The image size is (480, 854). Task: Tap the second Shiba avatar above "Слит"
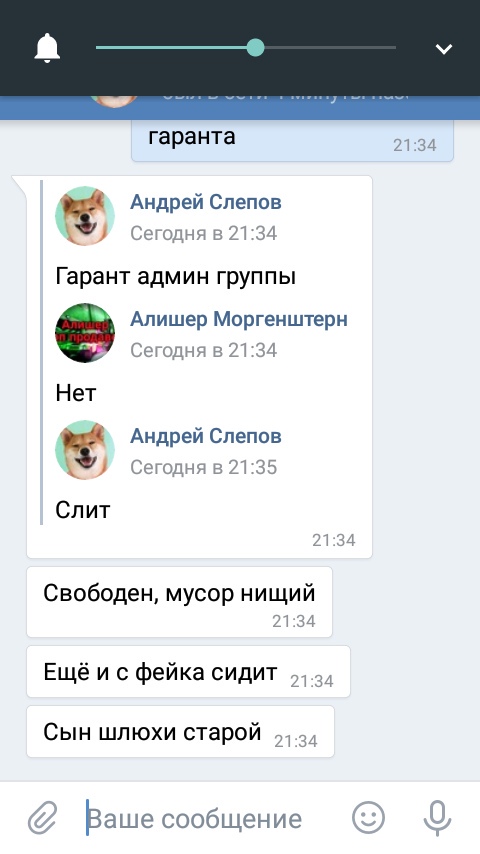point(85,450)
